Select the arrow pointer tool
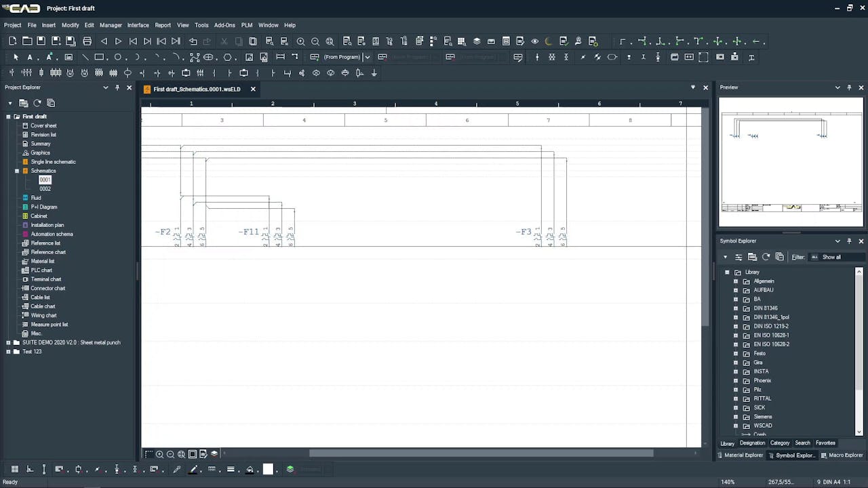Viewport: 868px width, 488px height. 16,58
